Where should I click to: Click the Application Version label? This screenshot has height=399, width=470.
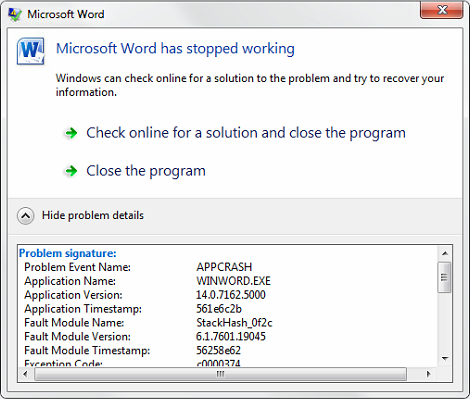point(73,295)
